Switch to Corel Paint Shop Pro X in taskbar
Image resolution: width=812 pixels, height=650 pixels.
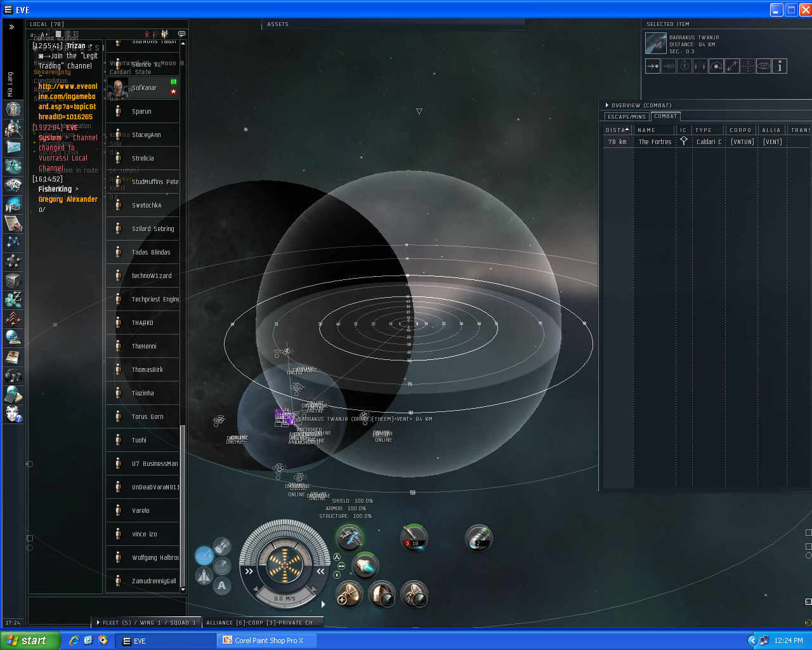point(266,640)
